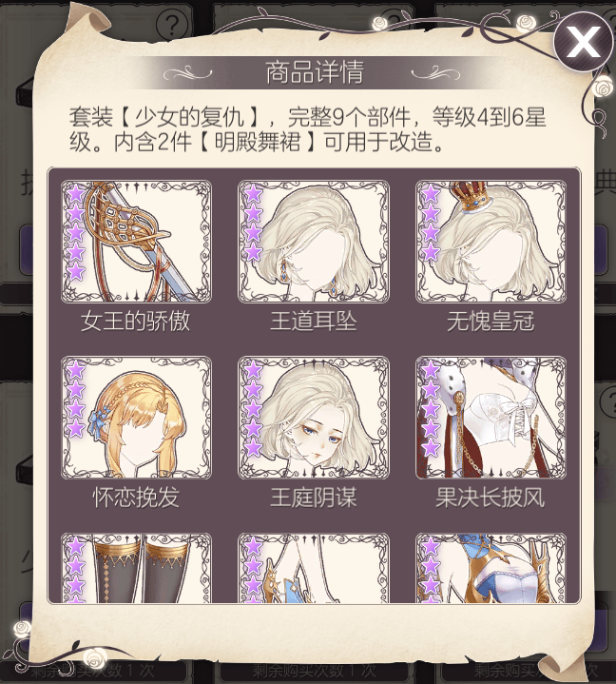Click the 女王的骄傲 item label
616x684 pixels.
click(136, 322)
